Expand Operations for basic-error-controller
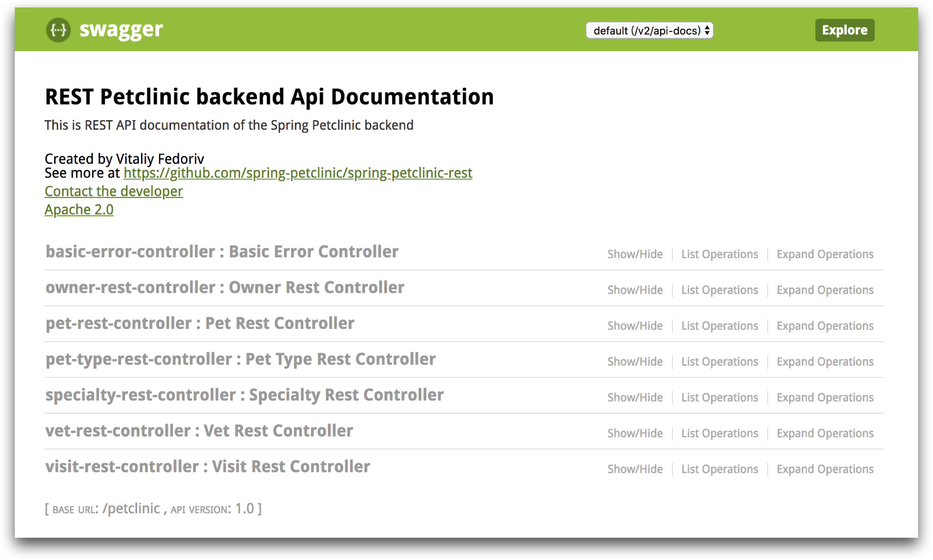Screen dimensions: 933x560 pos(825,254)
